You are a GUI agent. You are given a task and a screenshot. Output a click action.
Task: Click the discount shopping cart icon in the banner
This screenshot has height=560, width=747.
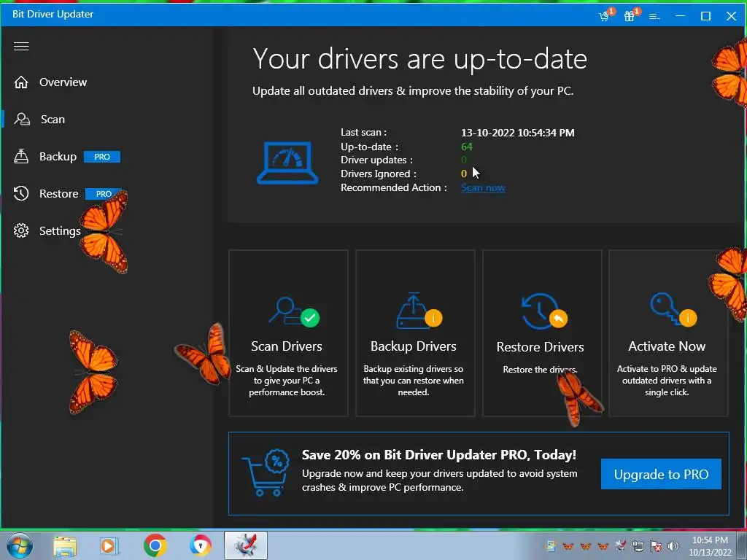(x=266, y=472)
